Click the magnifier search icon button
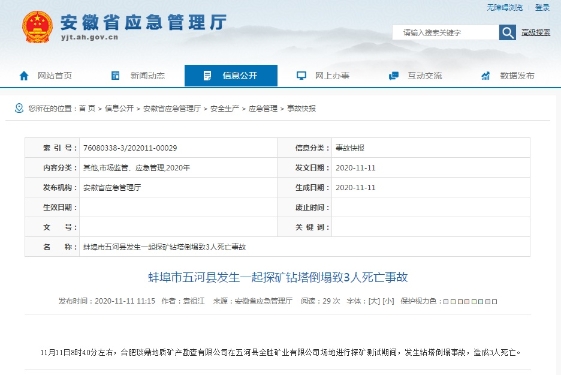This screenshot has width=561, height=375. [x=507, y=33]
